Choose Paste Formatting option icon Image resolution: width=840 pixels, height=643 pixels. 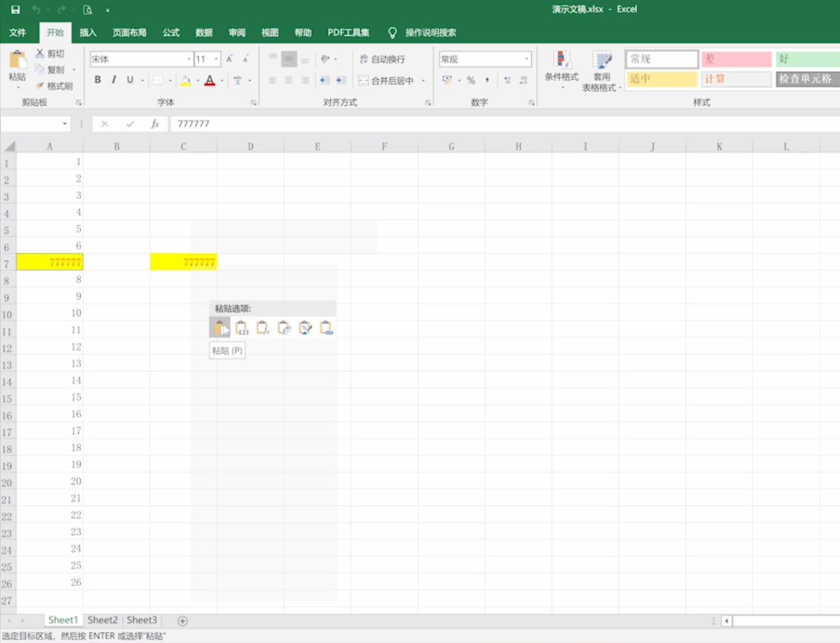pyautogui.click(x=305, y=327)
